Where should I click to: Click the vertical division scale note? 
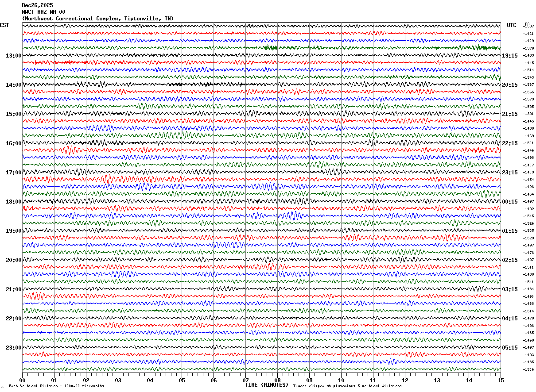(x=56, y=386)
